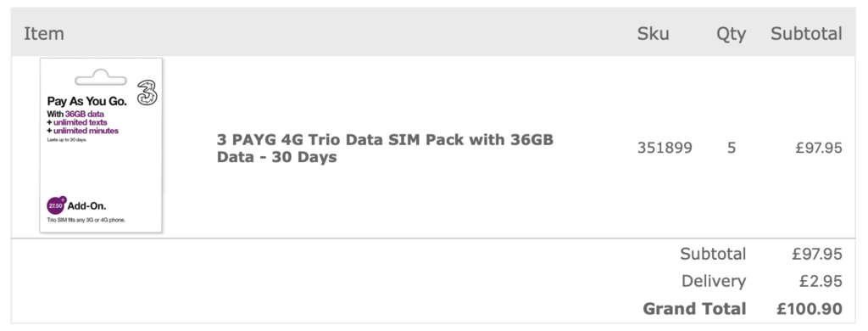Screen dimensions: 868x331
Task: Click the Sku column header
Action: point(653,34)
